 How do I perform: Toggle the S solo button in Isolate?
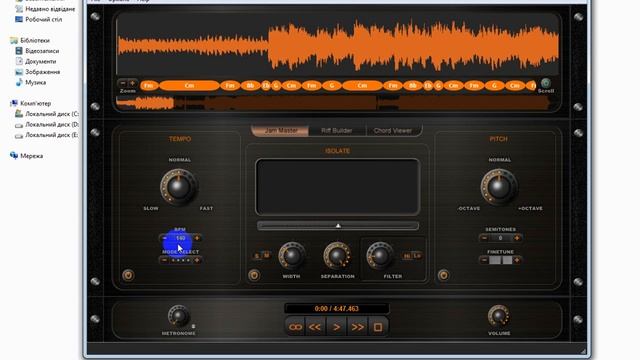(x=257, y=256)
